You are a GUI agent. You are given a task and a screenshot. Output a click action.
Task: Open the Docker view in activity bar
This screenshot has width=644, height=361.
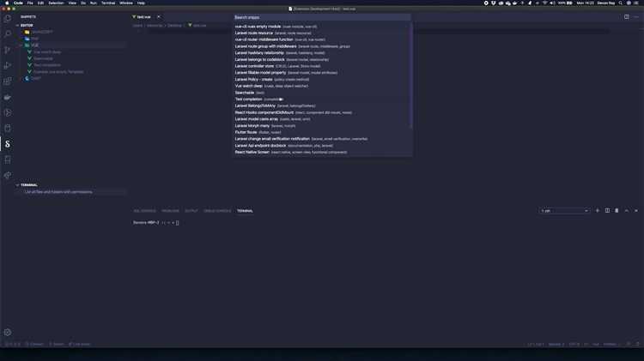[x=8, y=97]
